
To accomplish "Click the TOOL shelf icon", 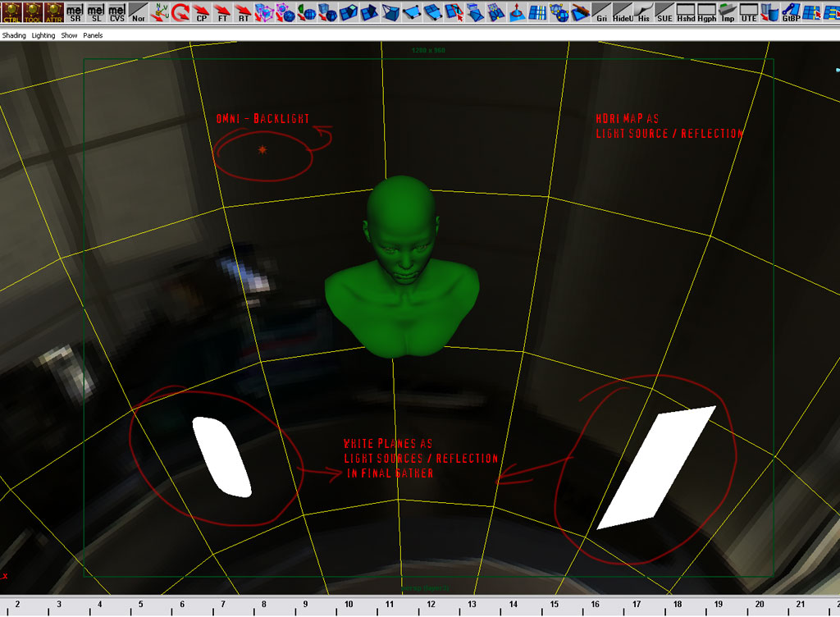I will coord(32,11).
